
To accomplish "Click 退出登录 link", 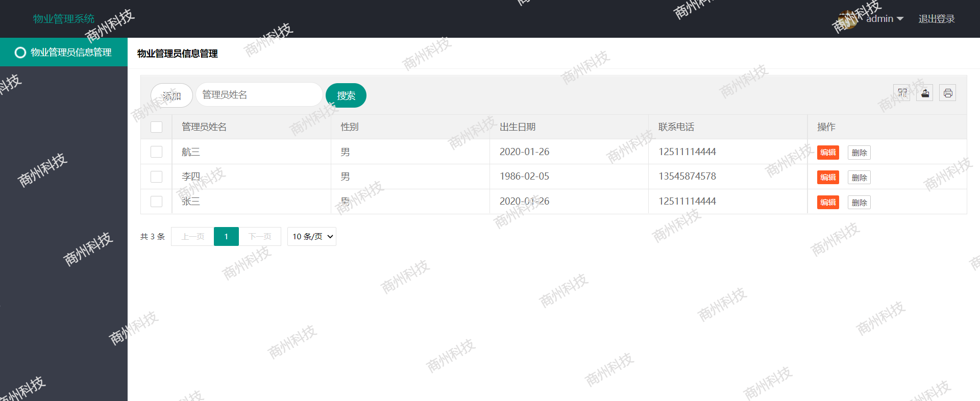I will coord(937,19).
